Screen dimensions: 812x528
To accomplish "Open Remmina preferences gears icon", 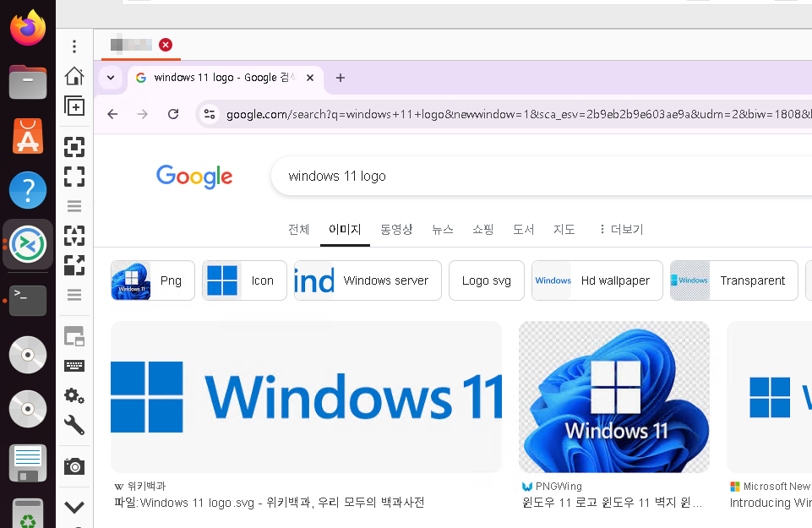I will click(x=74, y=395).
